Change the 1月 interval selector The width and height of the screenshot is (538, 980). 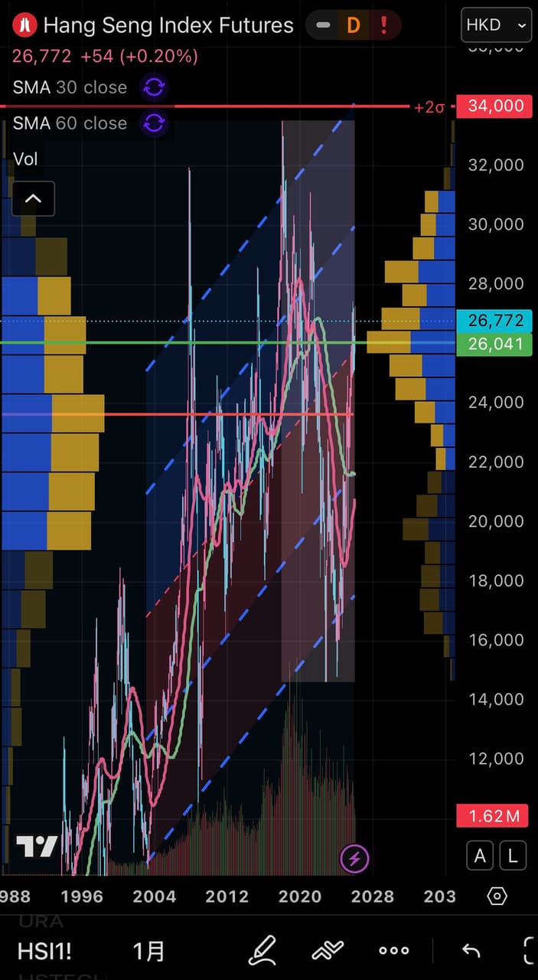pyautogui.click(x=148, y=951)
